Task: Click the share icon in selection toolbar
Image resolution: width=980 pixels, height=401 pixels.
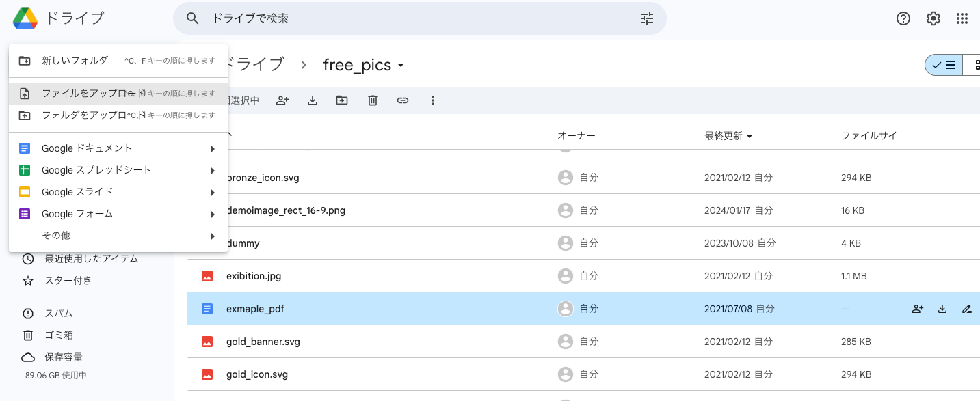Action: click(x=282, y=100)
